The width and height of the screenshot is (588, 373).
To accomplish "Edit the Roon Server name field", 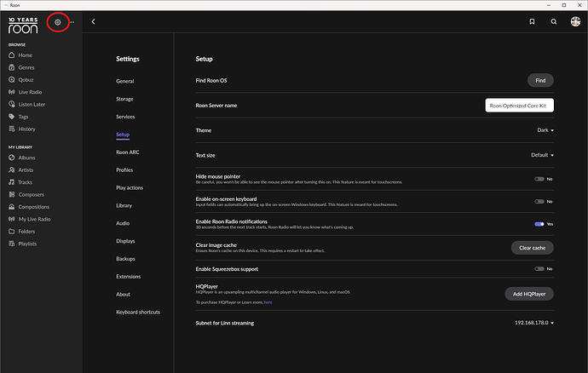I will click(x=519, y=106).
